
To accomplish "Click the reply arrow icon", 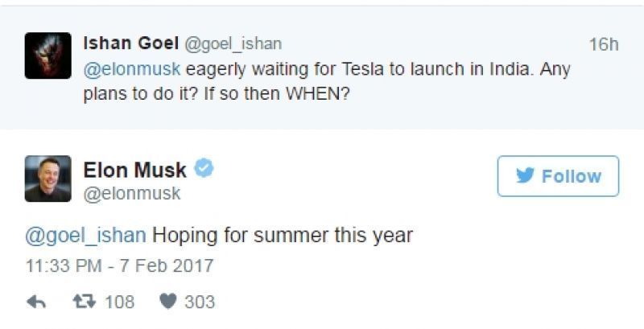I will (x=35, y=302).
